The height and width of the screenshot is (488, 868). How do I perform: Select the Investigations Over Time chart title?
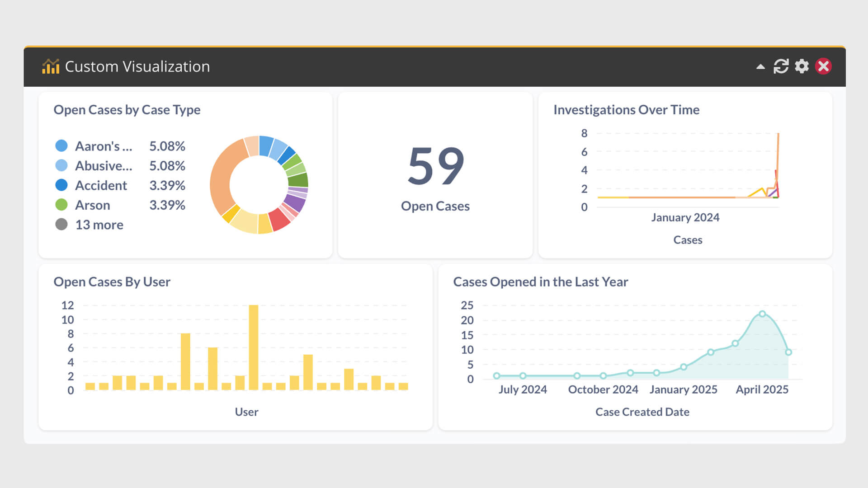627,110
